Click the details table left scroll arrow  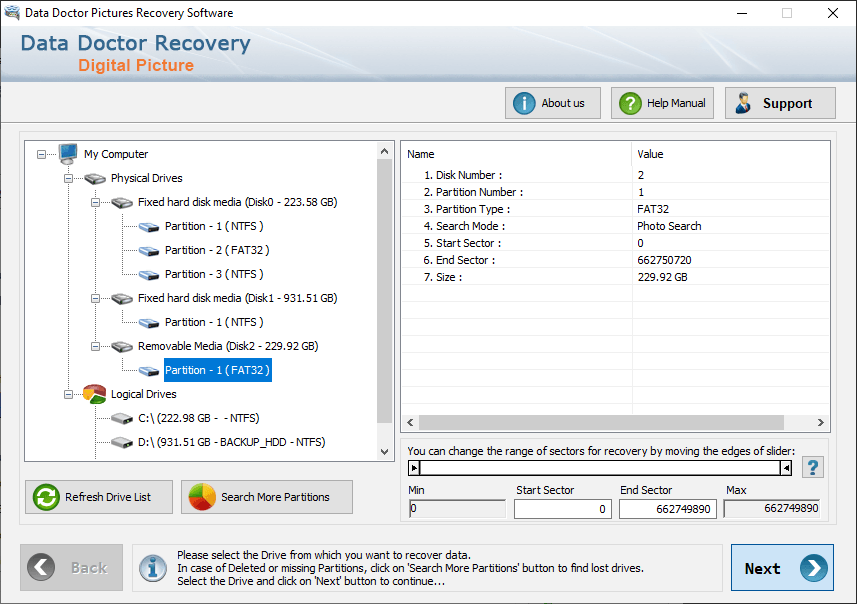coord(410,423)
